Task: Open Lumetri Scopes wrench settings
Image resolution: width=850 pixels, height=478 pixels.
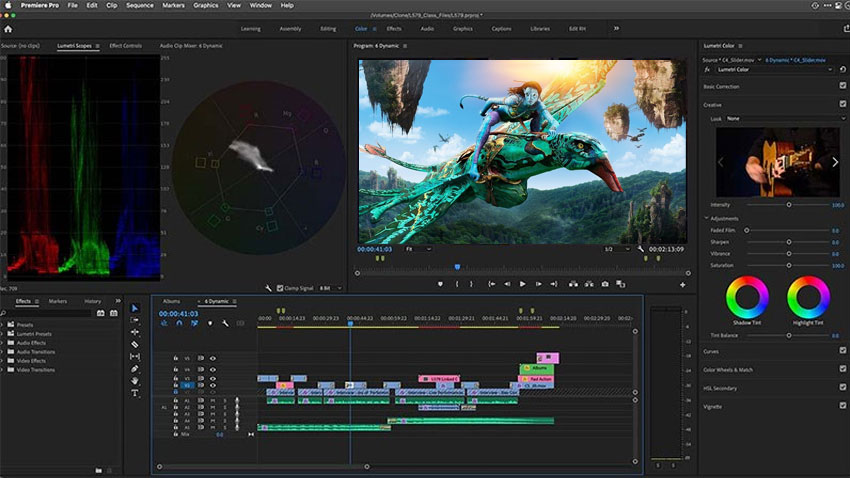Action: pos(268,288)
